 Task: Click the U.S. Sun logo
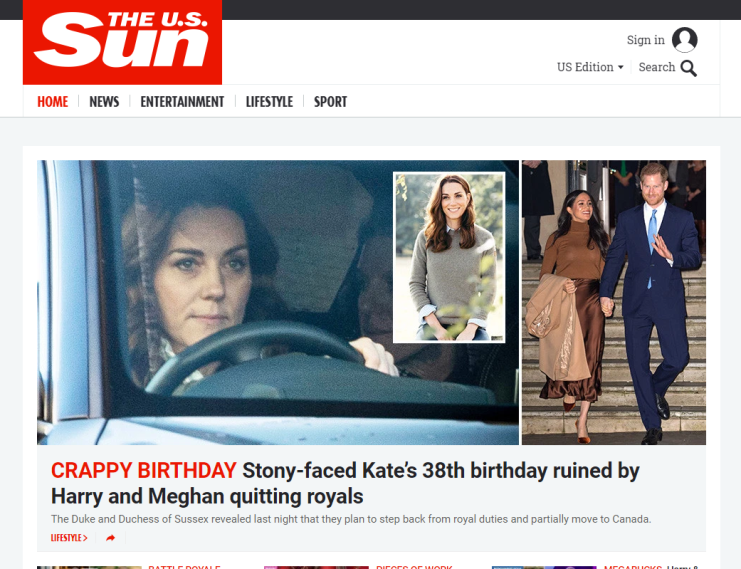tap(122, 42)
